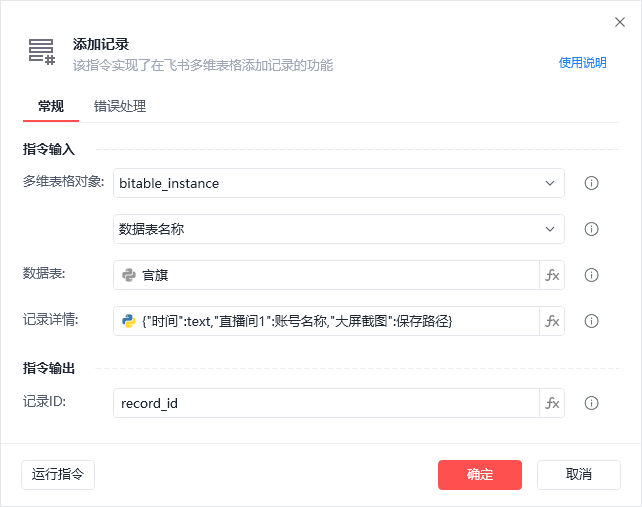
Task: Cancel the dialog with 取消
Action: click(x=579, y=474)
